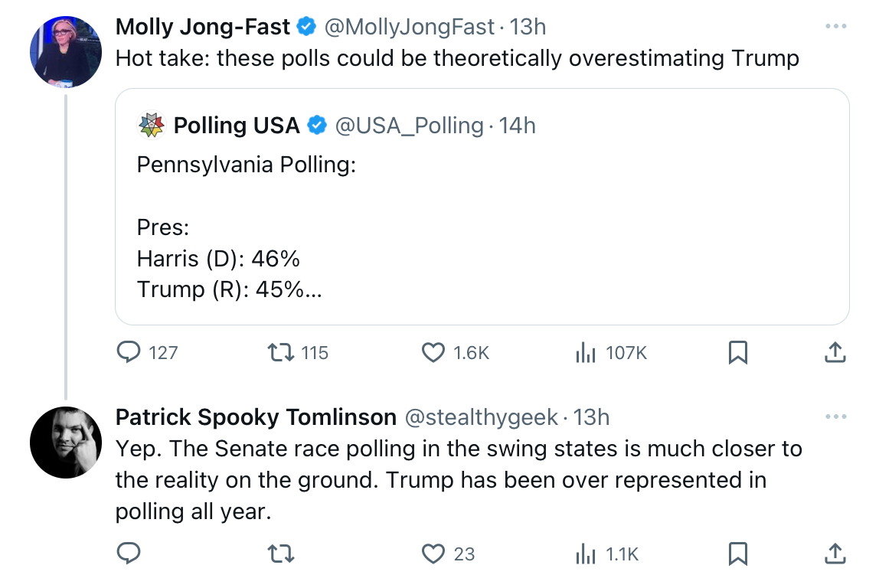Screen dimensions: 879x588
Task: Share Patrick Spooky Tomlinson's reply
Action: (835, 554)
